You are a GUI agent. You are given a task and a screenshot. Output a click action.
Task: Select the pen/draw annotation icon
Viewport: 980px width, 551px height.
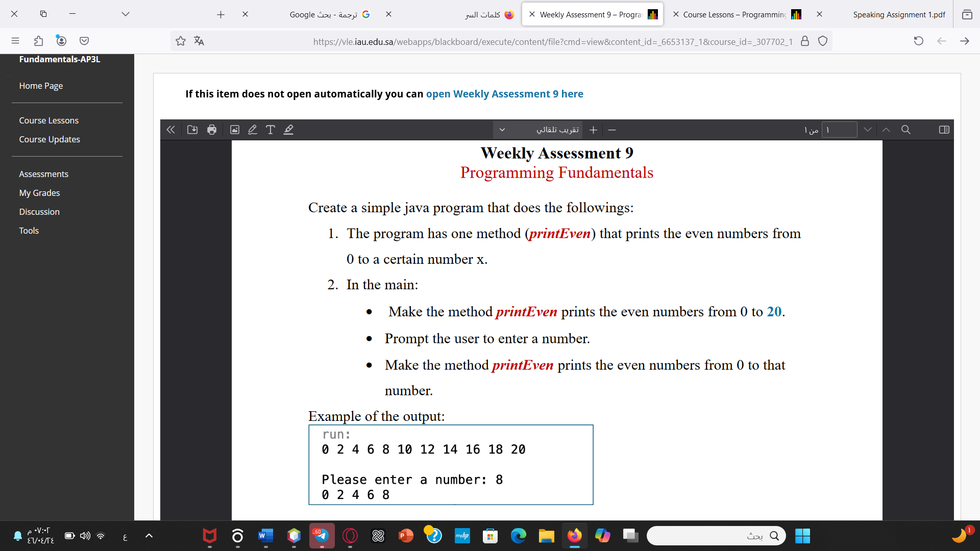pos(252,130)
